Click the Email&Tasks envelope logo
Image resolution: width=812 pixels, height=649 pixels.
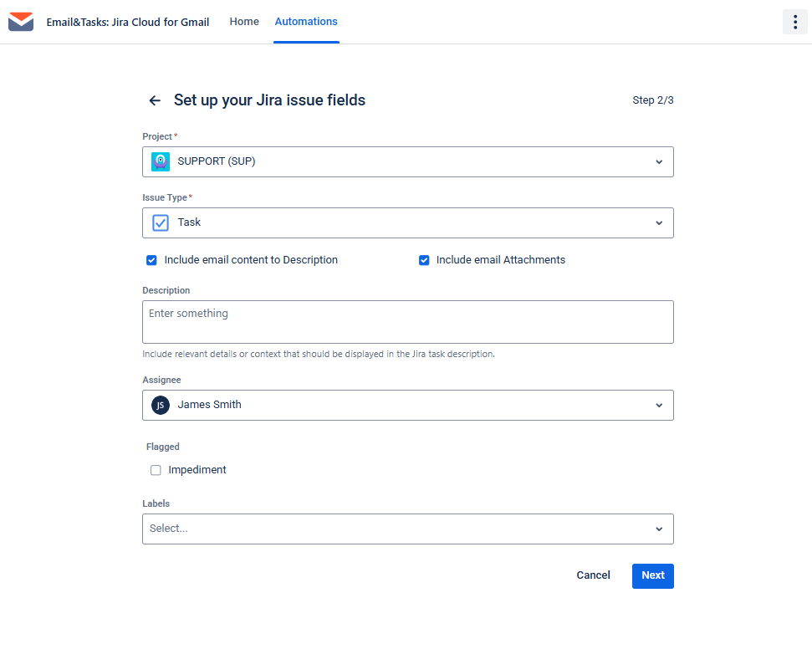pyautogui.click(x=21, y=22)
